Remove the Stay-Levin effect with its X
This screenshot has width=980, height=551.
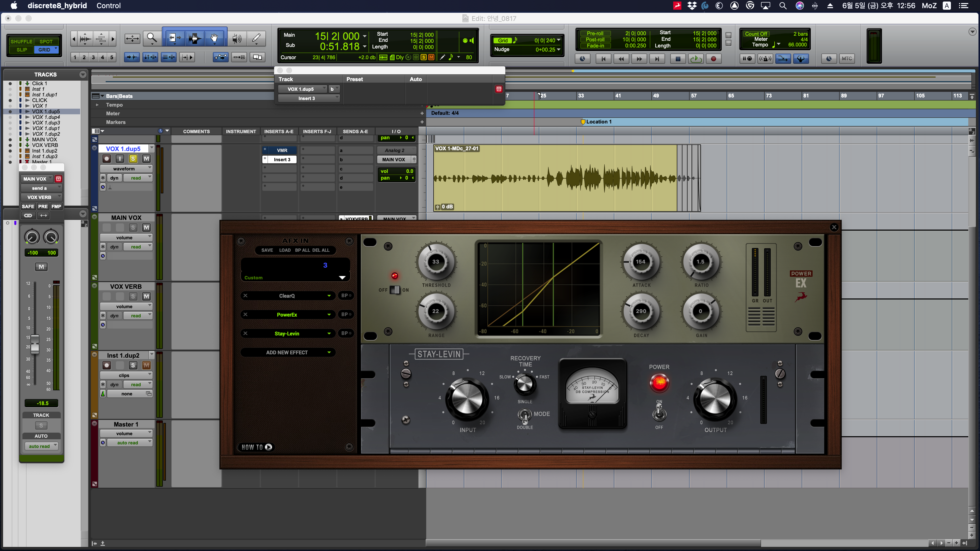pos(245,333)
